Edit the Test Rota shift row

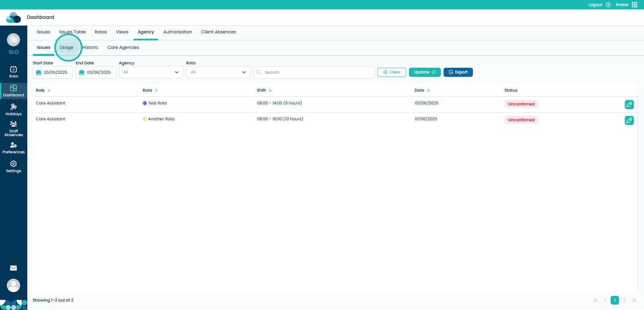click(629, 104)
